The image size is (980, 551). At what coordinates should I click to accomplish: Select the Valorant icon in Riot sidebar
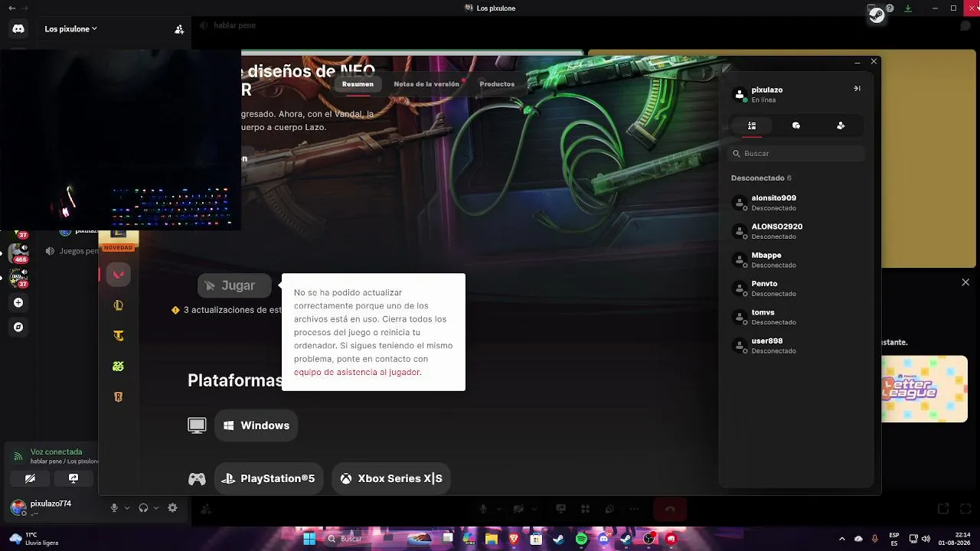(118, 275)
